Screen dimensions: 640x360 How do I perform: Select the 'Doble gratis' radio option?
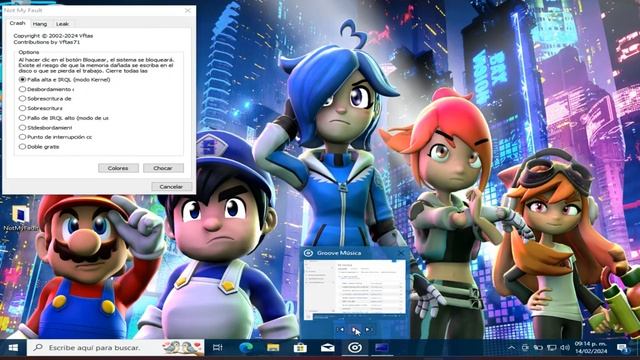[x=39, y=147]
